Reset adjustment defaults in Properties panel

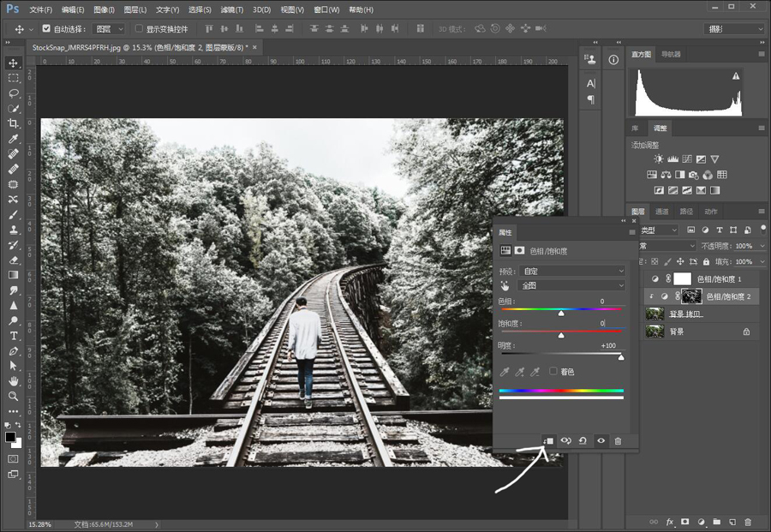click(583, 441)
